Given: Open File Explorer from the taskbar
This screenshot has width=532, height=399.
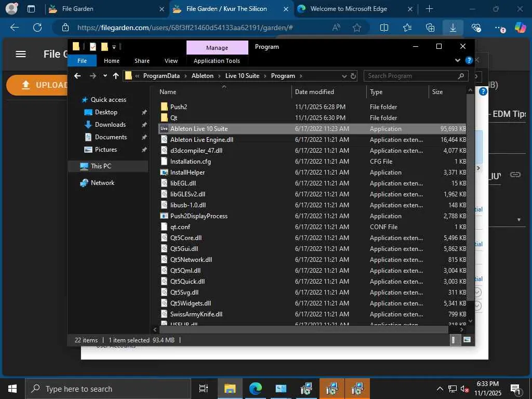Looking at the screenshot, I should pyautogui.click(x=230, y=389).
